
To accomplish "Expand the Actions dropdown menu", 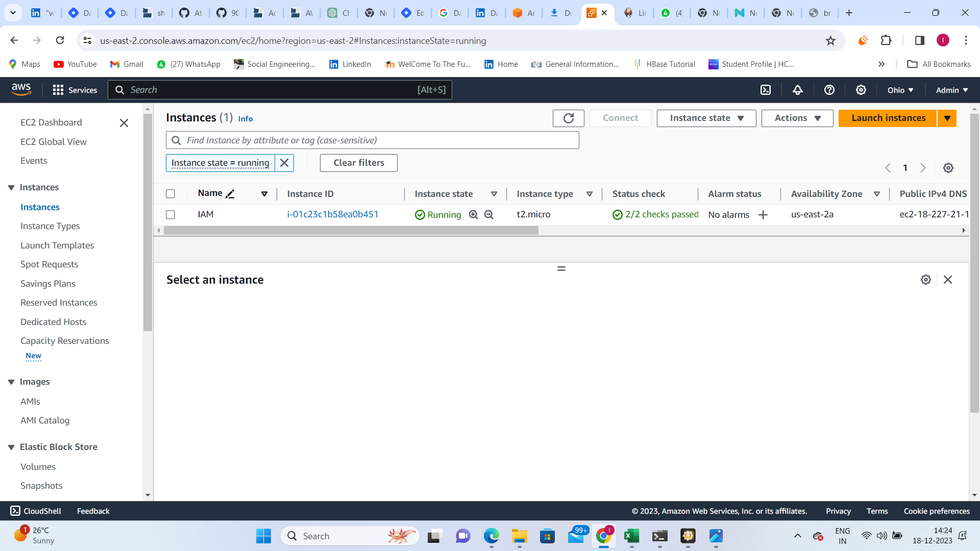I will click(x=797, y=118).
